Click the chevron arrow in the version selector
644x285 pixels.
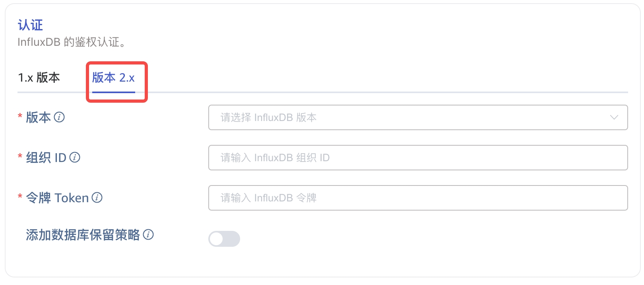(614, 117)
